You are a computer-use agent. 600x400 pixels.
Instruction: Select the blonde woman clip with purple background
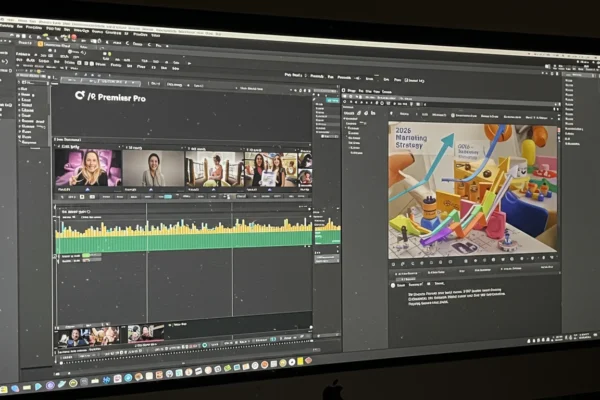88,168
